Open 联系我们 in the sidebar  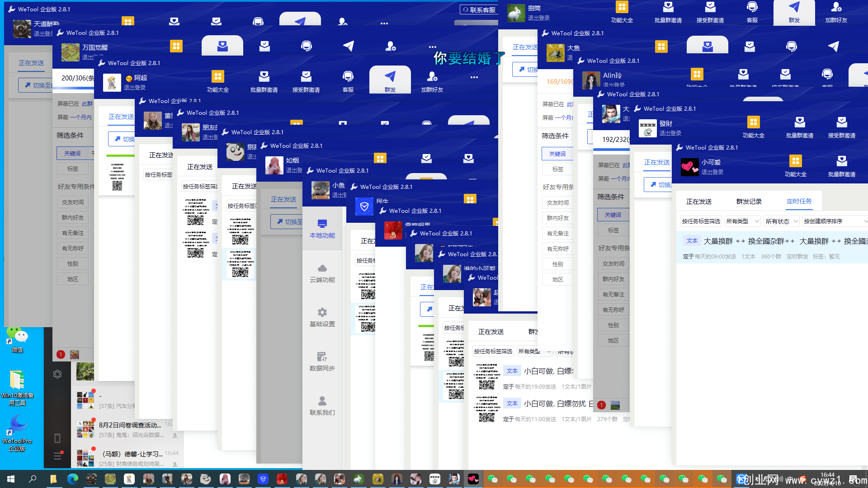(322, 406)
